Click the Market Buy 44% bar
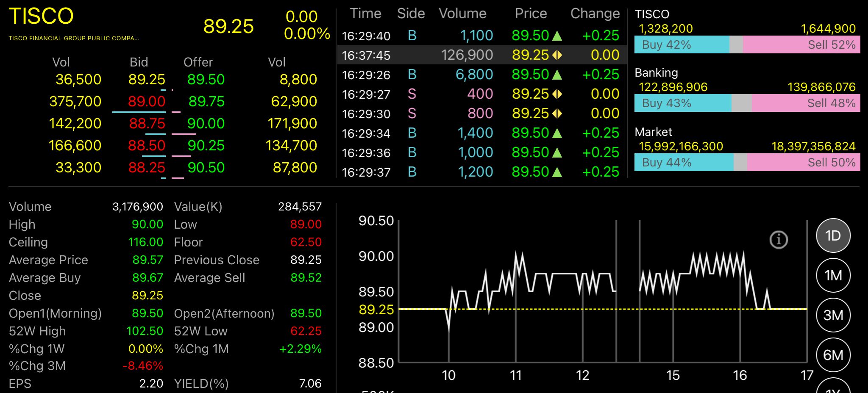 tap(684, 162)
